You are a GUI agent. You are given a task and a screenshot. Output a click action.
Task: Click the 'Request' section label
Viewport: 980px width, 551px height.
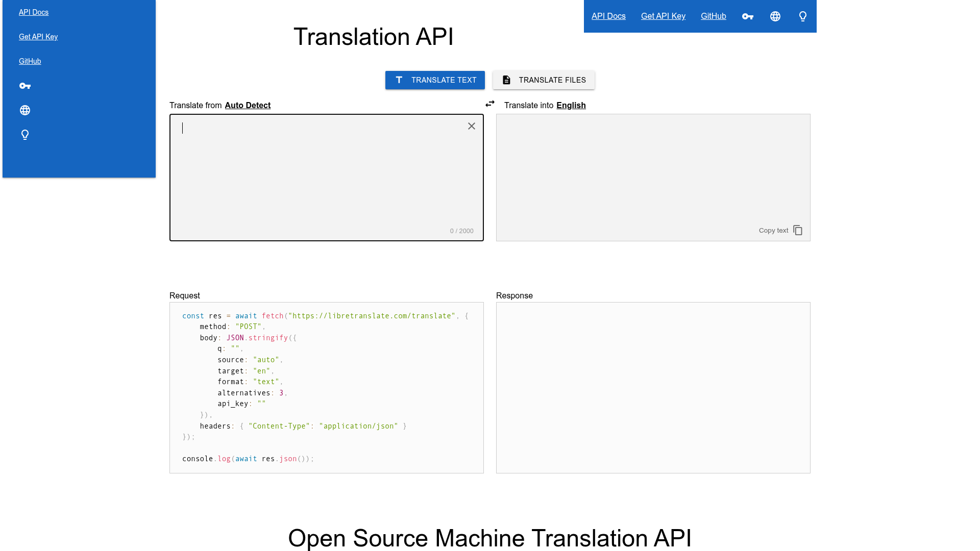[185, 296]
